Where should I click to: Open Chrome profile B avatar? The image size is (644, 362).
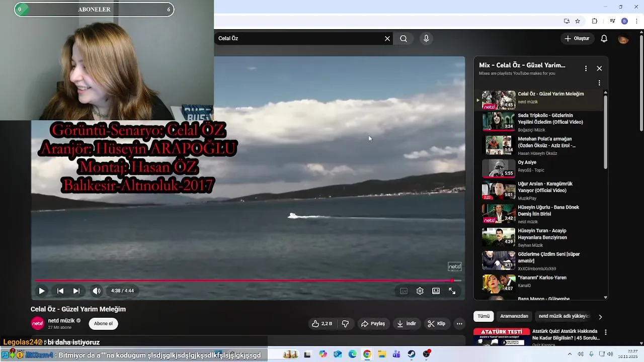[x=624, y=21]
